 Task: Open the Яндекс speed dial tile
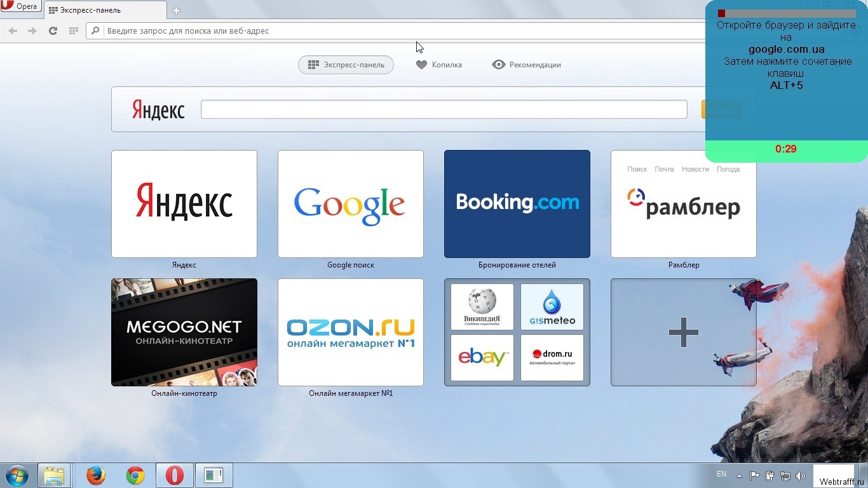tap(184, 204)
